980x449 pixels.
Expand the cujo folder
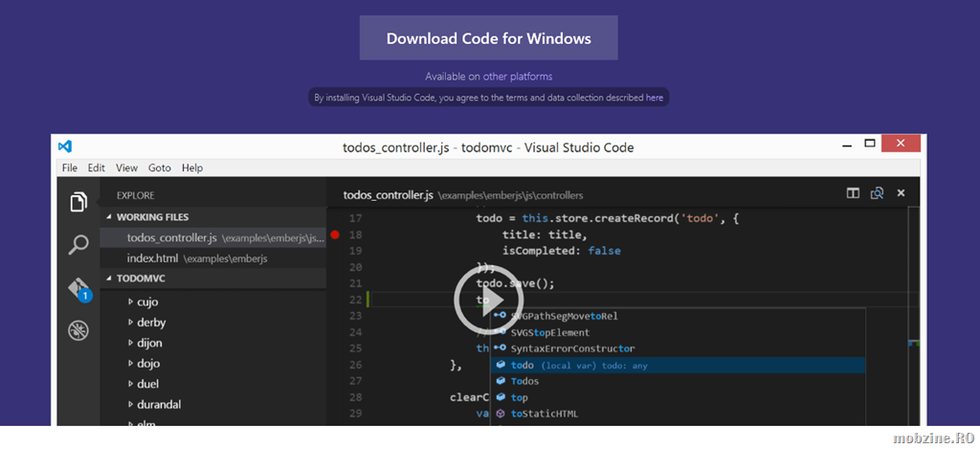(131, 302)
